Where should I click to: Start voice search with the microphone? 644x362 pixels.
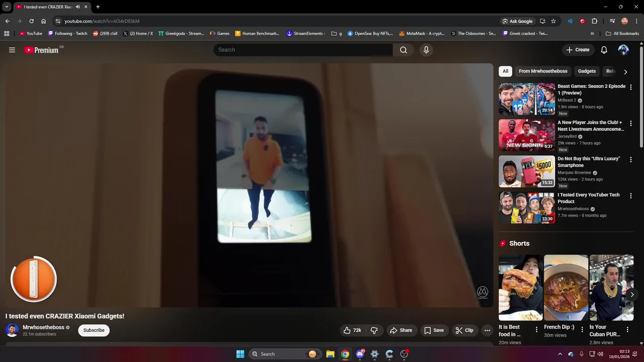click(x=426, y=50)
